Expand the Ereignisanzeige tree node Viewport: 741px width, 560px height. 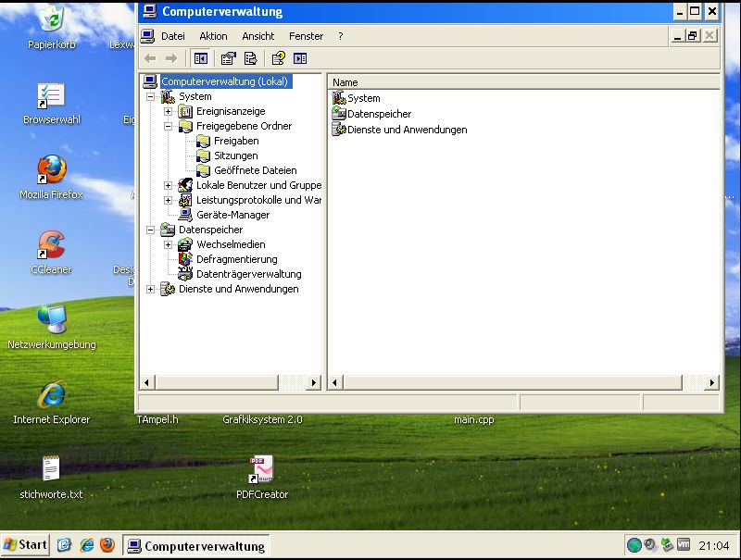[169, 111]
